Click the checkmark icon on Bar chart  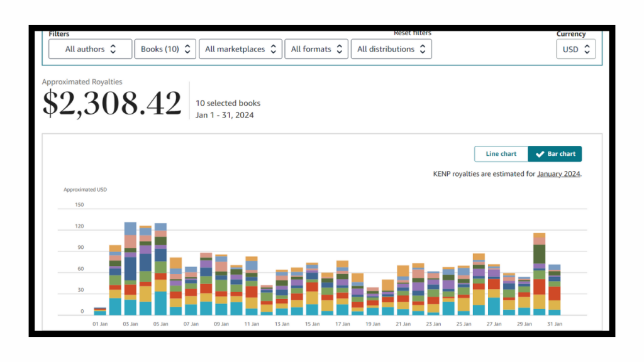(x=540, y=154)
